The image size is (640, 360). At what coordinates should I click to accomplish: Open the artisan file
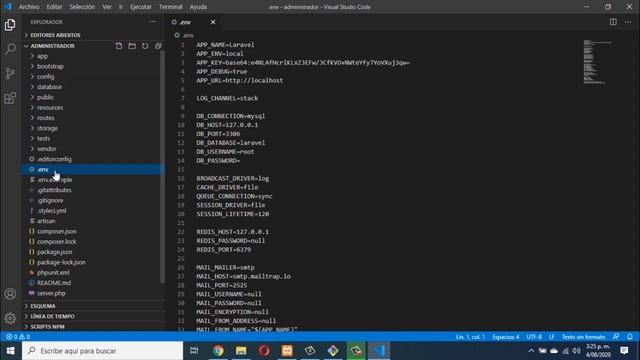(x=46, y=221)
